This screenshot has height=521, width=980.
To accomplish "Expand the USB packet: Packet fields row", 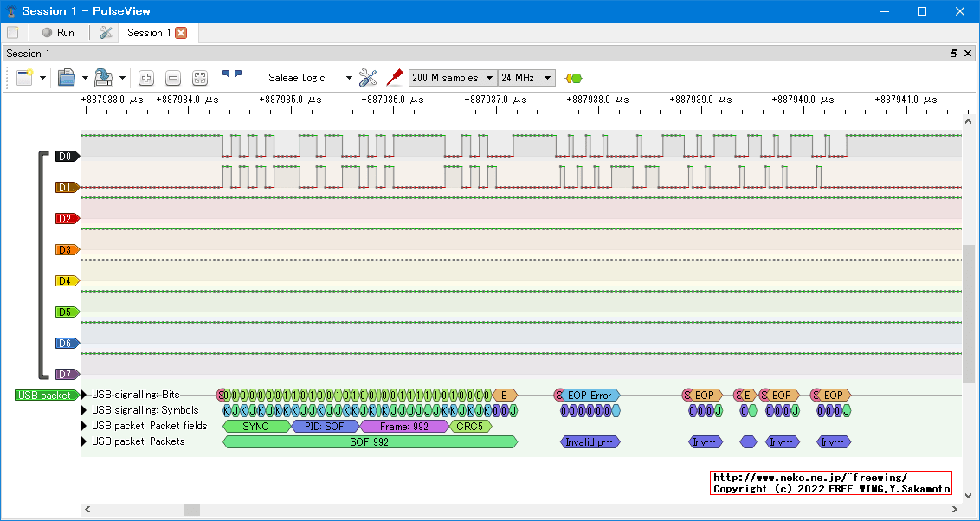I will point(85,426).
